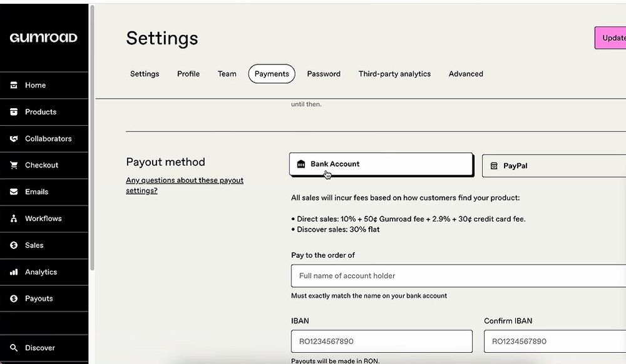Go to Workflows
Image resolution: width=626 pixels, height=364 pixels.
click(44, 218)
